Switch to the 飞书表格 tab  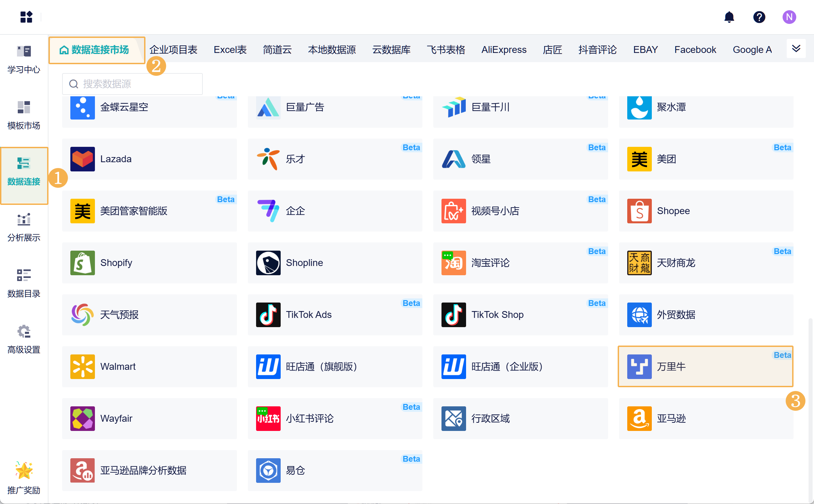point(446,50)
